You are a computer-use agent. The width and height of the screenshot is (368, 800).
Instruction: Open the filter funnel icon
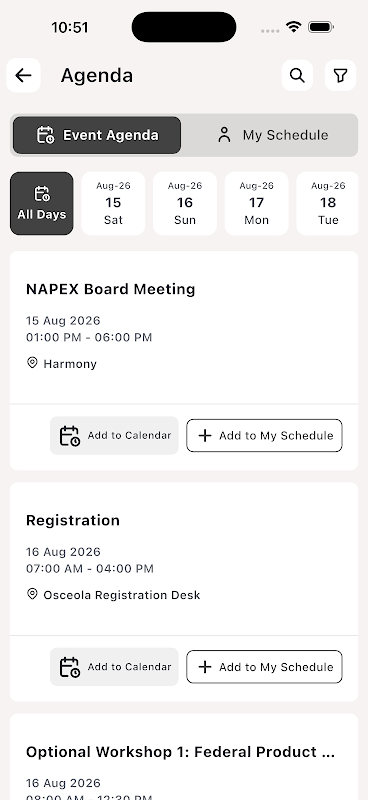pos(340,76)
